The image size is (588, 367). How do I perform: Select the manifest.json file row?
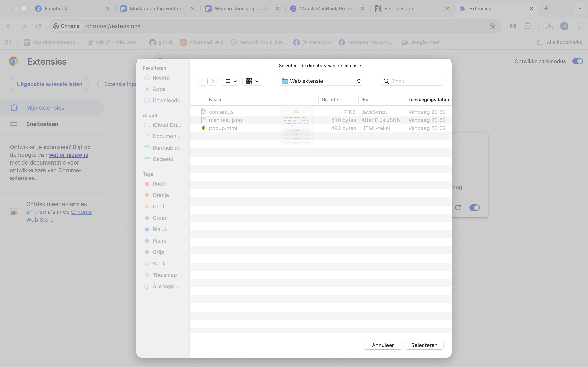coord(225,120)
